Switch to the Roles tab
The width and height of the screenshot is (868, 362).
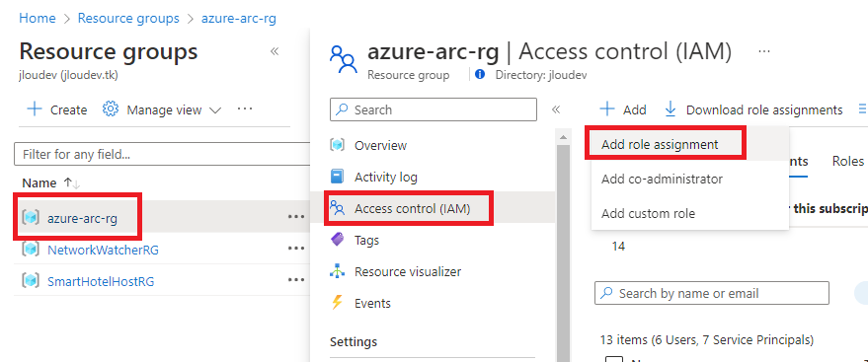847,161
